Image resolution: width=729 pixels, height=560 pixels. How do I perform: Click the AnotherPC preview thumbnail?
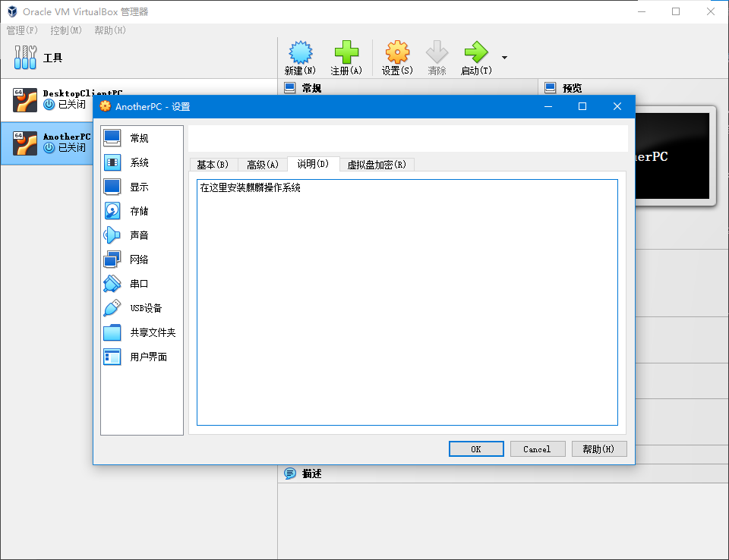[x=673, y=156]
